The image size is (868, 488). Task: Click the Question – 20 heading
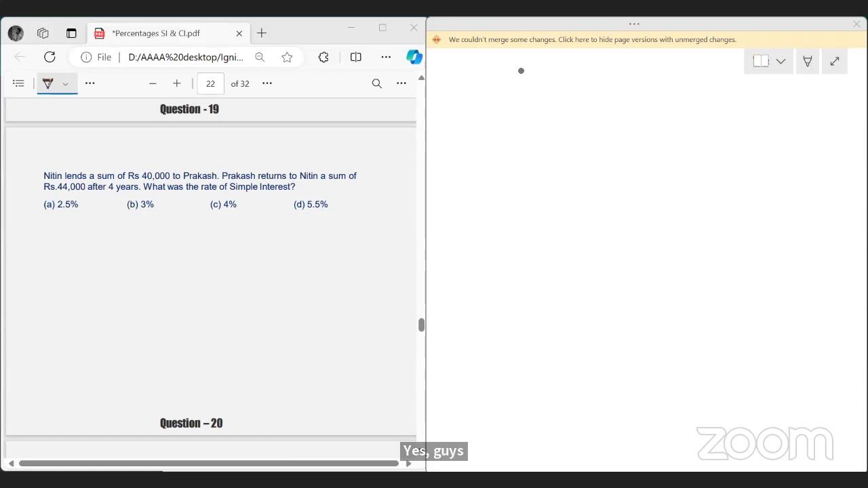tap(191, 423)
